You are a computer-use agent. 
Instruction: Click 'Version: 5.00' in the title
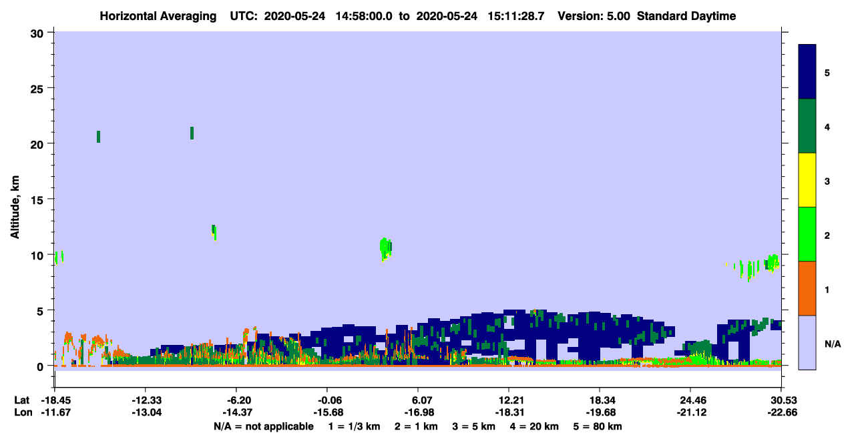[x=594, y=16]
